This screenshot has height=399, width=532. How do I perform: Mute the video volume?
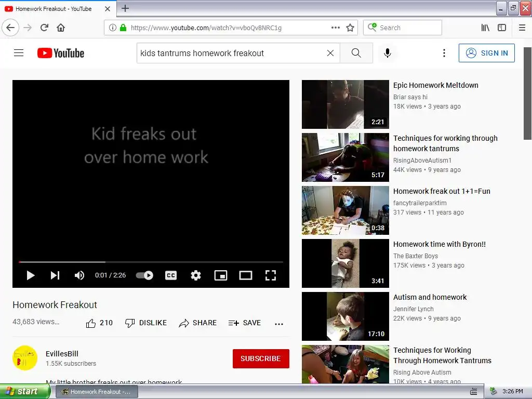pos(79,275)
